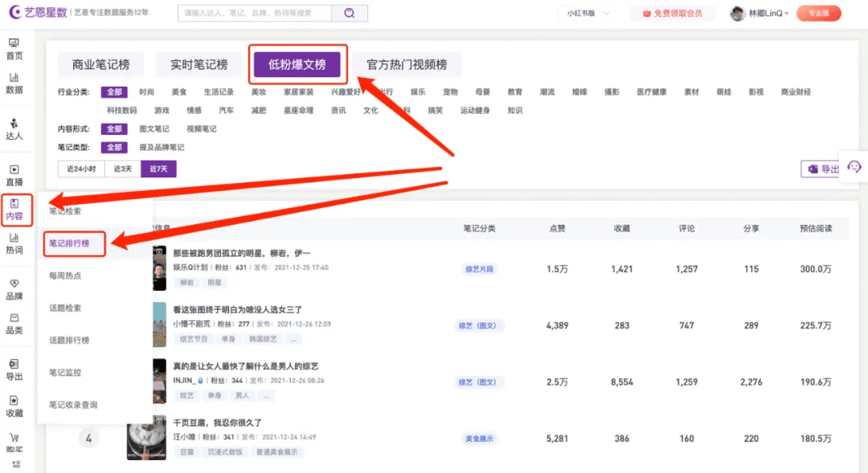Screen dimensions: 868x473
Task: Choose the 近7天 time range
Action: (x=158, y=169)
